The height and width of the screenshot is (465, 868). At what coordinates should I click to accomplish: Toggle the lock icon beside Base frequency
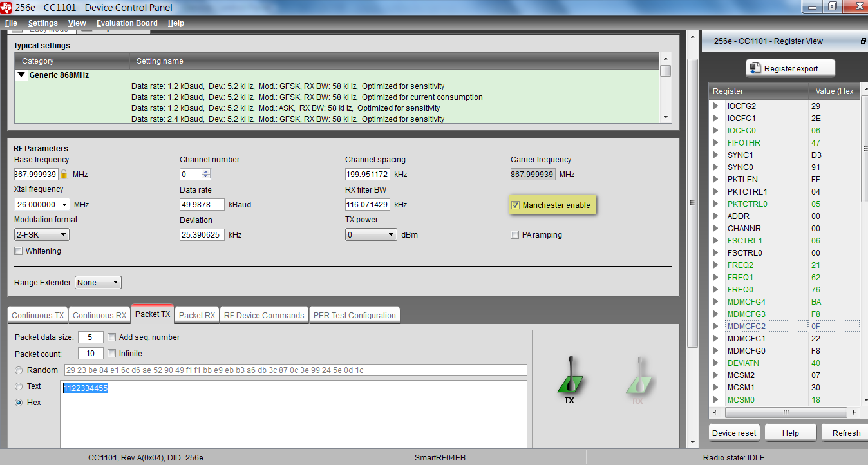pyautogui.click(x=64, y=174)
